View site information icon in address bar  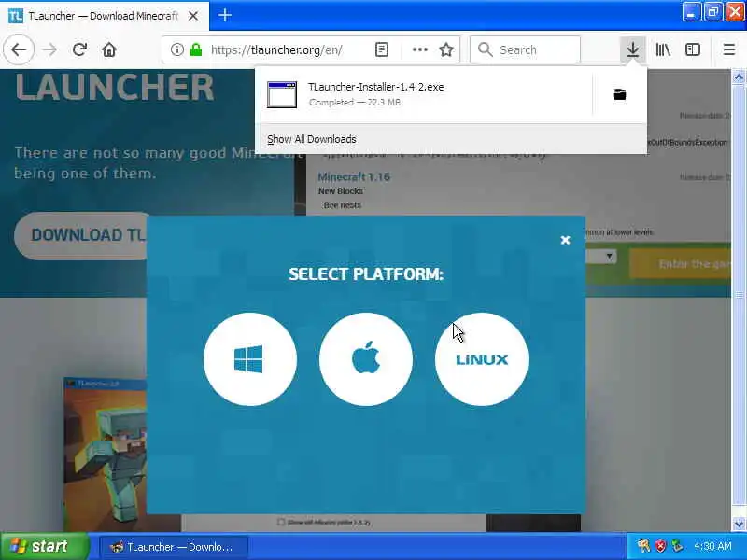click(x=176, y=49)
